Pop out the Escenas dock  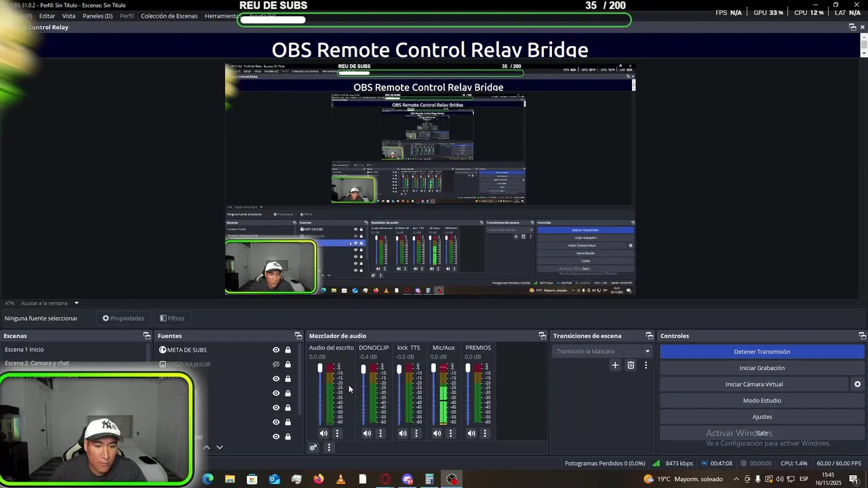146,335
